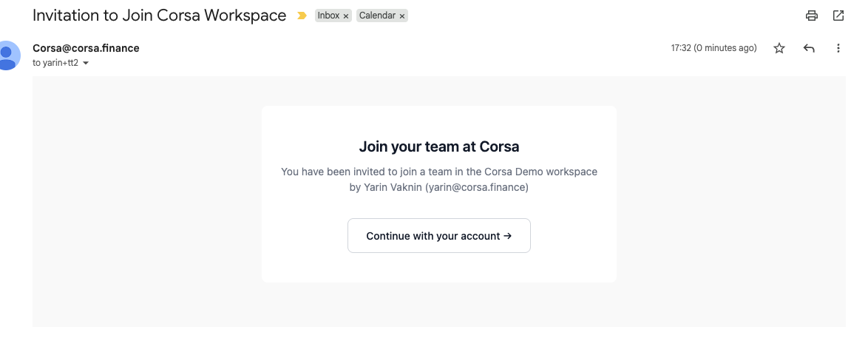This screenshot has height=341, width=868.
Task: Click the sender's blue profile avatar
Action: coord(7,55)
